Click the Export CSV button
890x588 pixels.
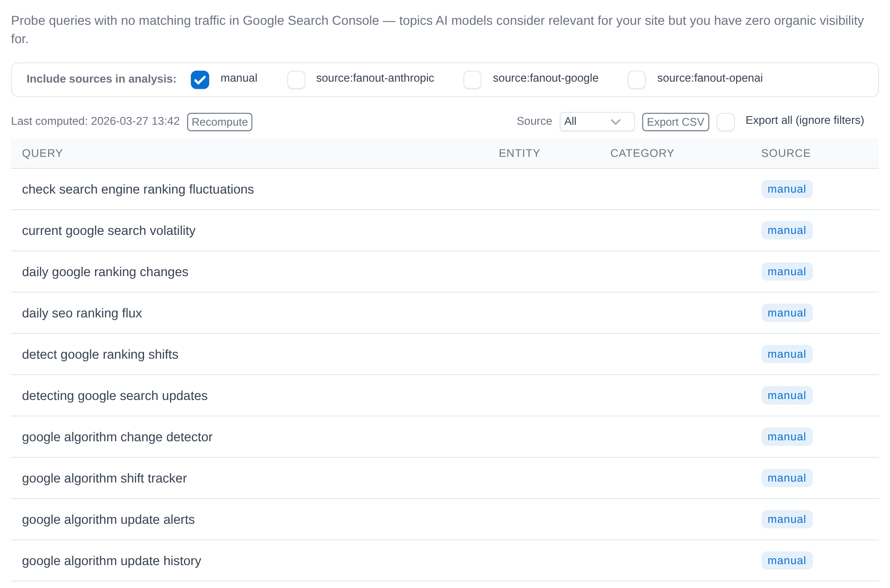675,122
